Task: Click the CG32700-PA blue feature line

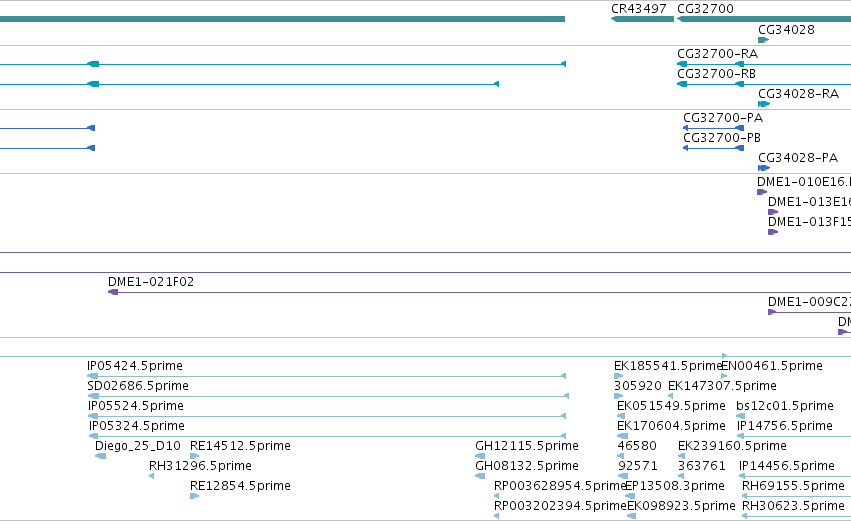Action: pos(713,128)
